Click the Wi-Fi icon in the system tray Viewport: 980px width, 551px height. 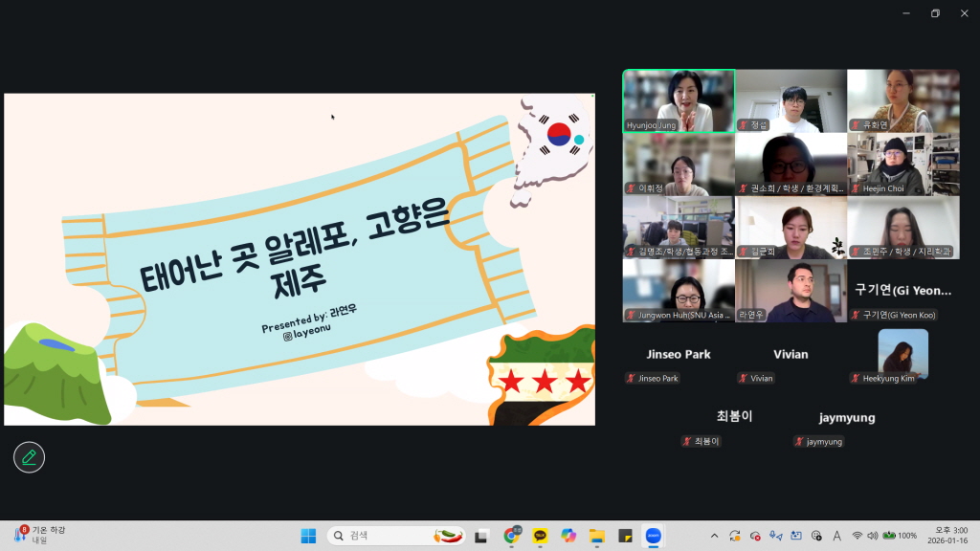click(857, 536)
